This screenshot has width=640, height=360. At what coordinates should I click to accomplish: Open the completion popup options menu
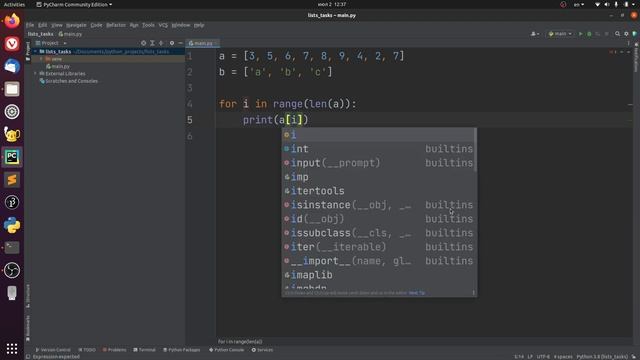click(473, 292)
